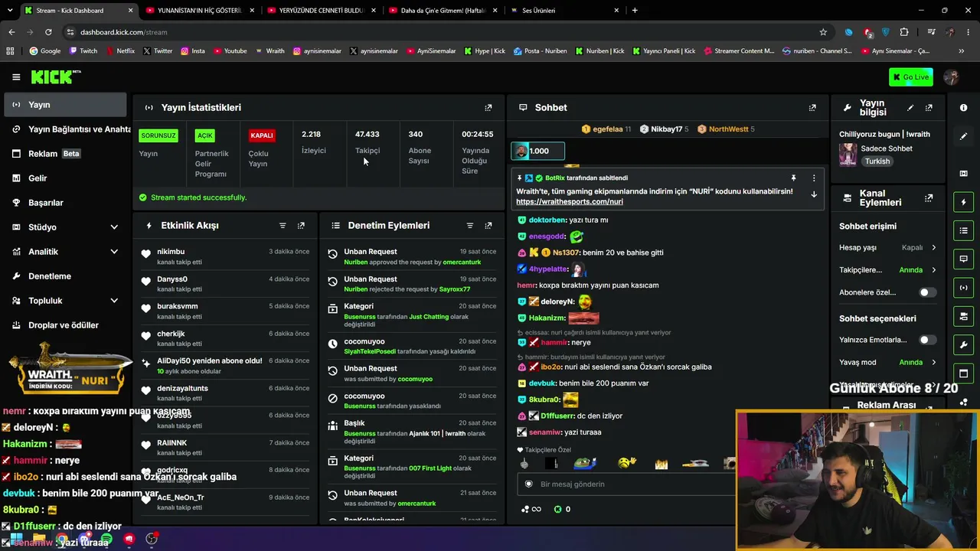Reload the dashboard page
Viewport: 980px width, 551px height.
click(x=48, y=32)
